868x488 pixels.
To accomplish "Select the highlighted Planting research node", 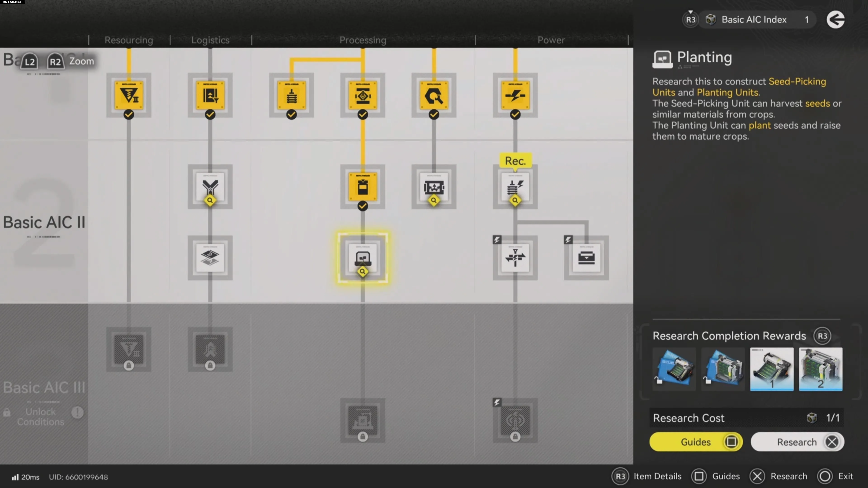I will pos(363,258).
